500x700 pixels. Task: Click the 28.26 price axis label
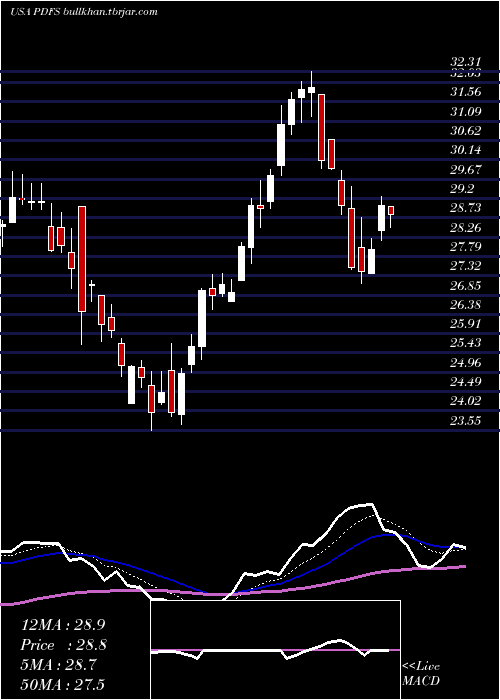(x=466, y=228)
